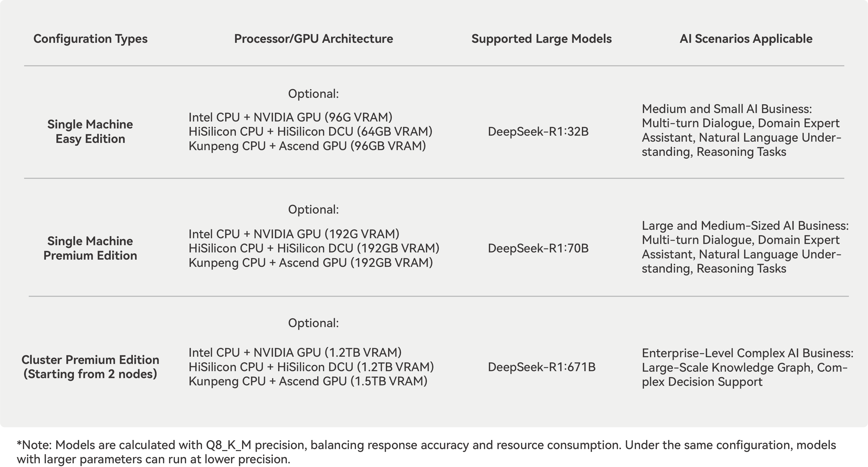Click Intel CPU + NVIDIA GPU (192G VRAM)
Image resolution: width=868 pixels, height=467 pixels.
coord(294,234)
